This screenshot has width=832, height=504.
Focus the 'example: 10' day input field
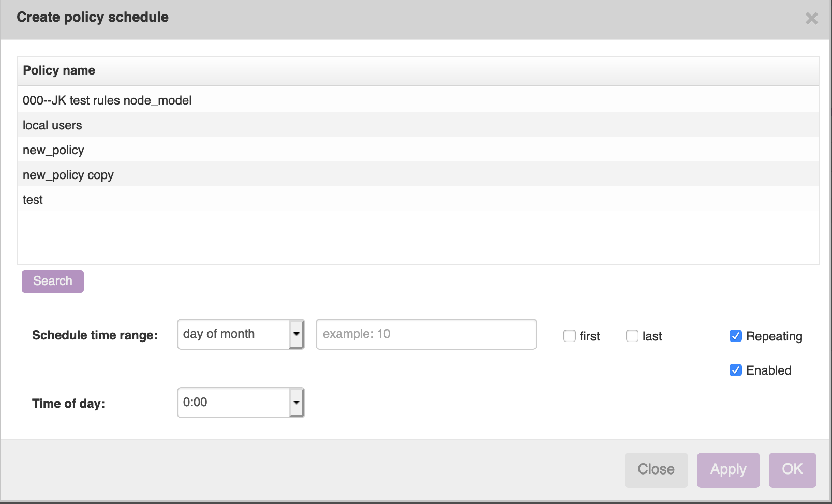[x=426, y=334]
